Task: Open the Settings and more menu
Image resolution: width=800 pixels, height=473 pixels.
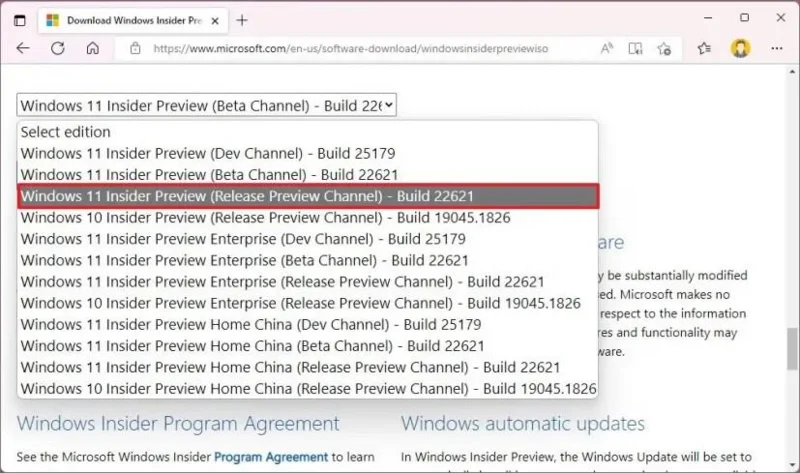Action: tap(777, 48)
